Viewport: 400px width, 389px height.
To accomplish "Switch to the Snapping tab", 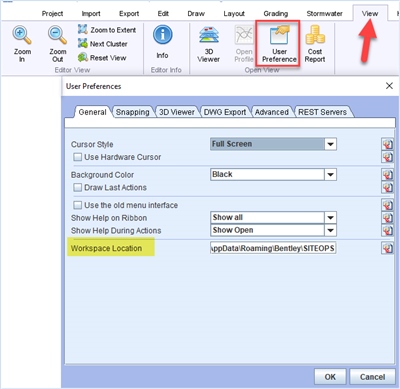I will coord(132,112).
